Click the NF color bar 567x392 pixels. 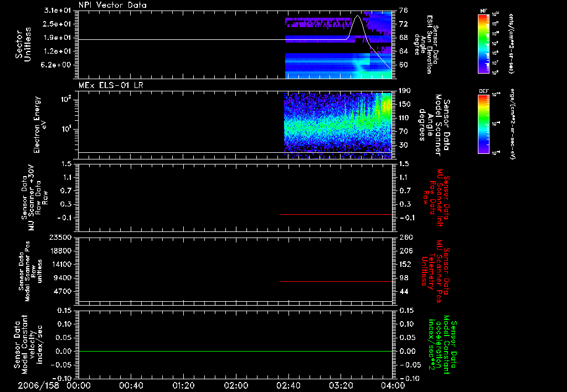[484, 43]
